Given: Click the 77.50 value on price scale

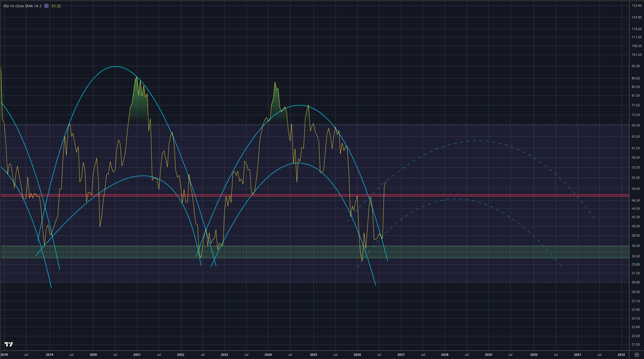Looking at the screenshot, I should click(636, 105).
